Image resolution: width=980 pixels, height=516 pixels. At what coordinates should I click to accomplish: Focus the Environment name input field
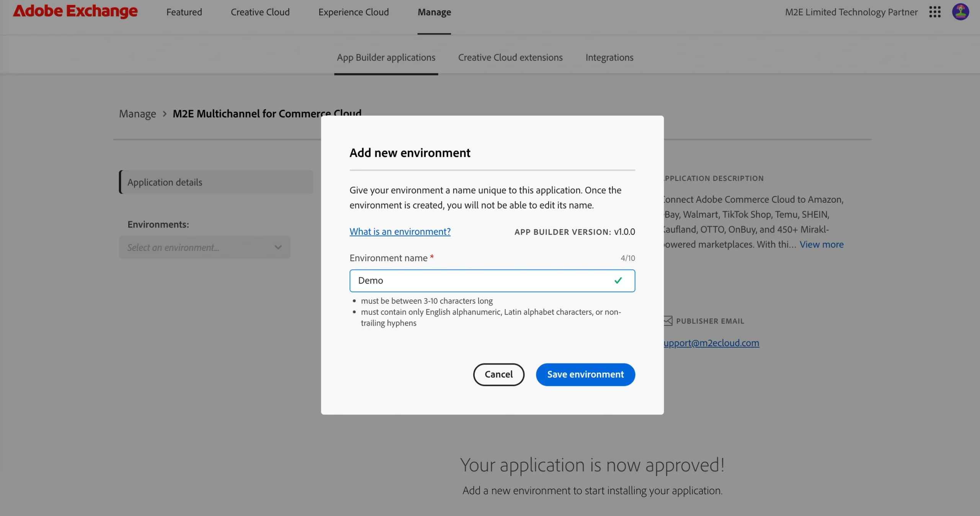(x=492, y=281)
